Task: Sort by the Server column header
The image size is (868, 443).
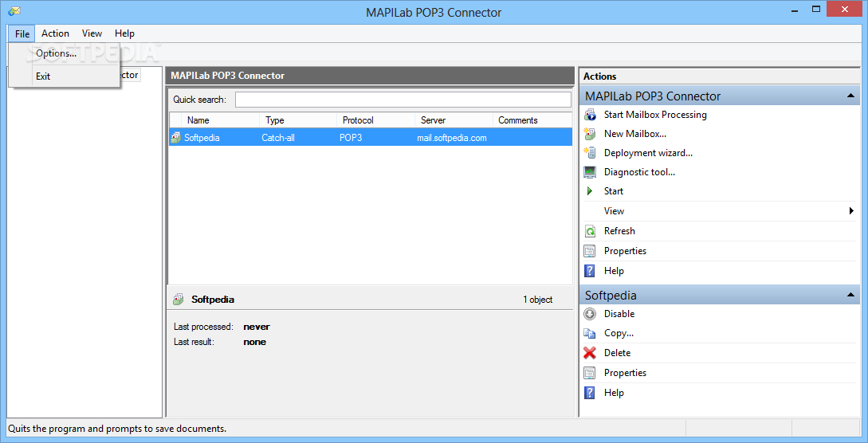Action: click(x=454, y=120)
